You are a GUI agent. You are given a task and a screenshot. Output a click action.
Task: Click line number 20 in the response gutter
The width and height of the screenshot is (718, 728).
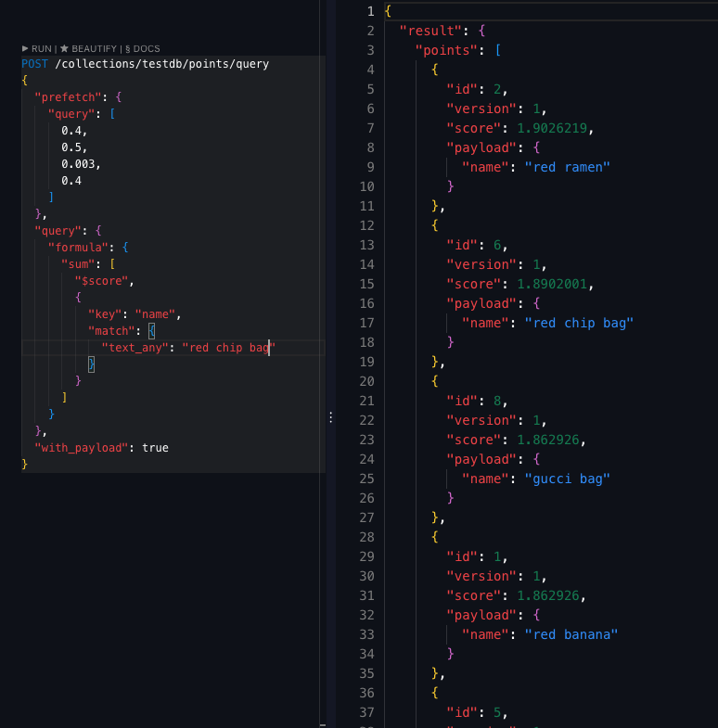coord(367,381)
